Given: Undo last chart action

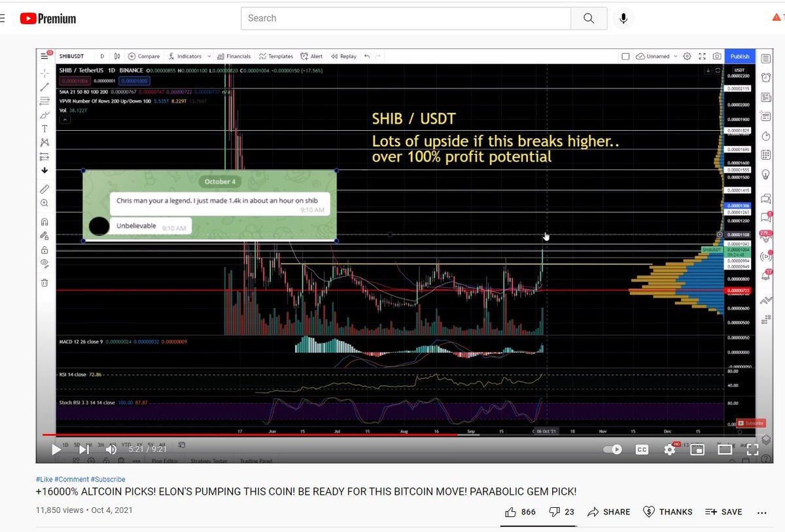Looking at the screenshot, I should pos(367,56).
